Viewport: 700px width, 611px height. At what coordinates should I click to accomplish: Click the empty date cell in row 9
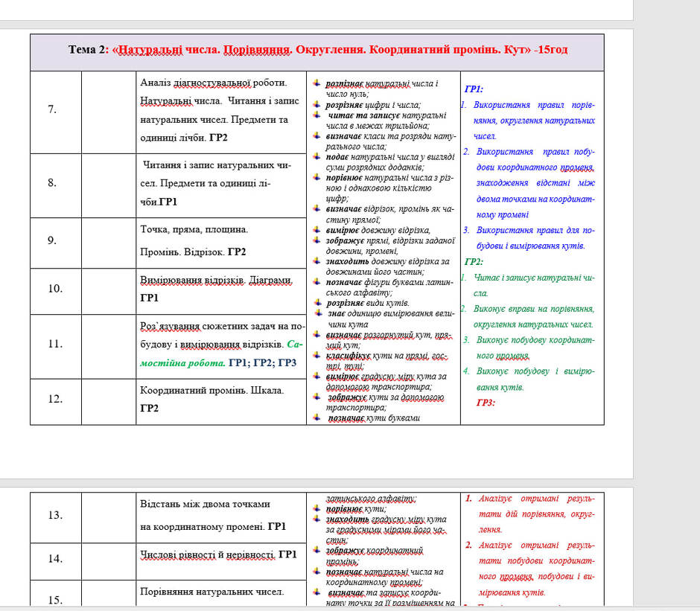tap(109, 243)
